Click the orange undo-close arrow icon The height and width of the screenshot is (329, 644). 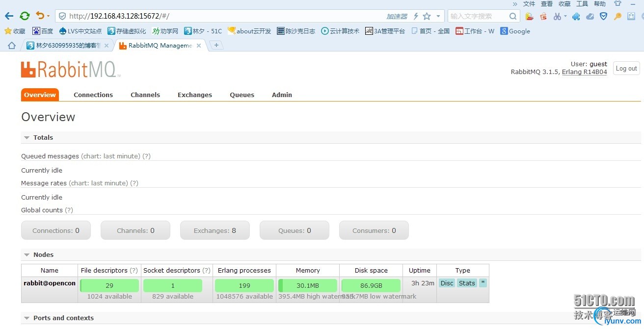pos(40,16)
